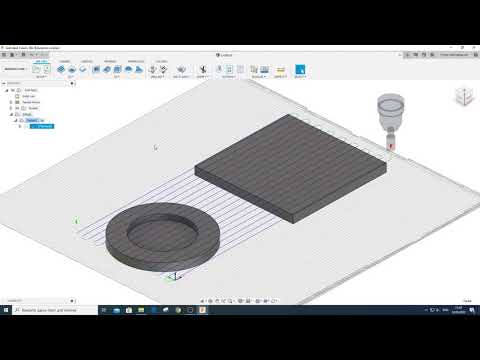
Task: Open the Manufacture workspace switcher
Action: click(x=15, y=69)
